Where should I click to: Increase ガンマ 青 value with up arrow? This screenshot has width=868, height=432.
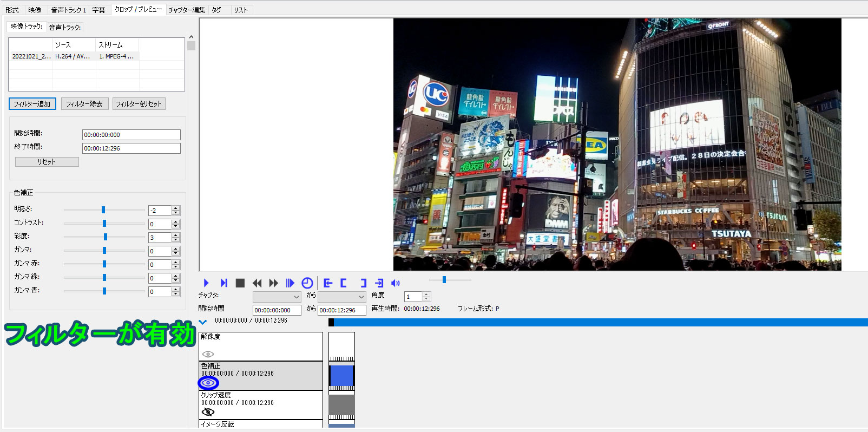(x=176, y=289)
